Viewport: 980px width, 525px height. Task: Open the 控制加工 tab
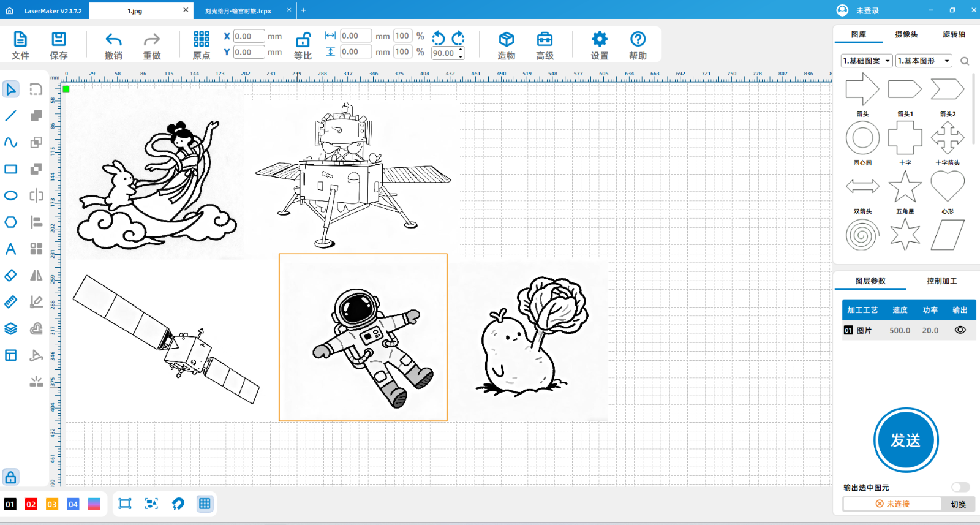pos(941,281)
